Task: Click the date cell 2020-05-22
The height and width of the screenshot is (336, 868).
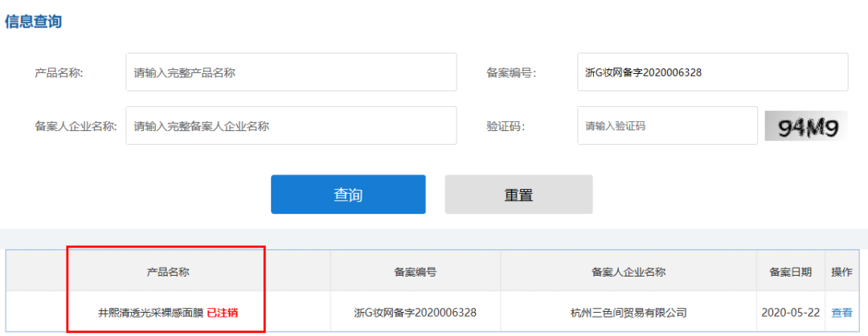Action: (790, 313)
